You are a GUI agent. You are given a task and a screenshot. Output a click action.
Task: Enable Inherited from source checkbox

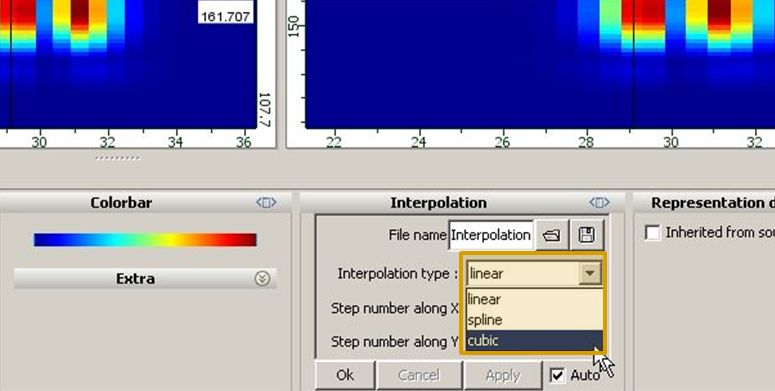pyautogui.click(x=652, y=232)
